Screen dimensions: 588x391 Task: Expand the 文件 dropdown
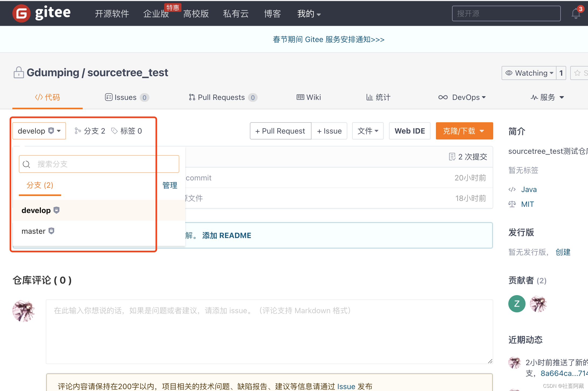pyautogui.click(x=367, y=131)
